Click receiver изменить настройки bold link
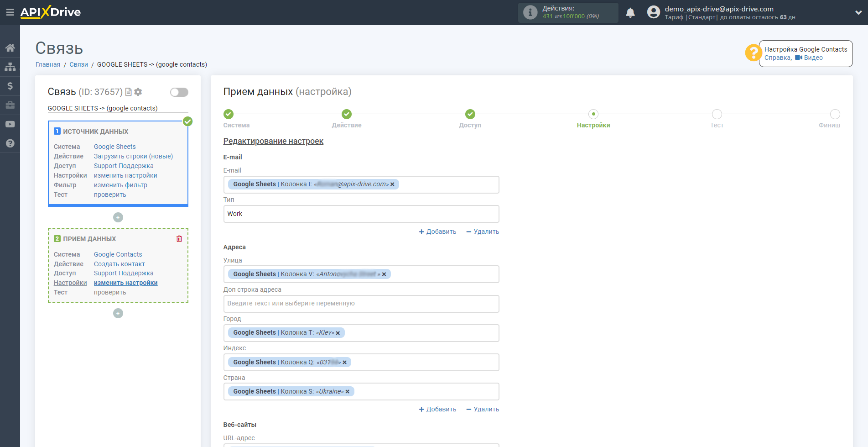Screen dimensions: 868x447 click(x=126, y=283)
